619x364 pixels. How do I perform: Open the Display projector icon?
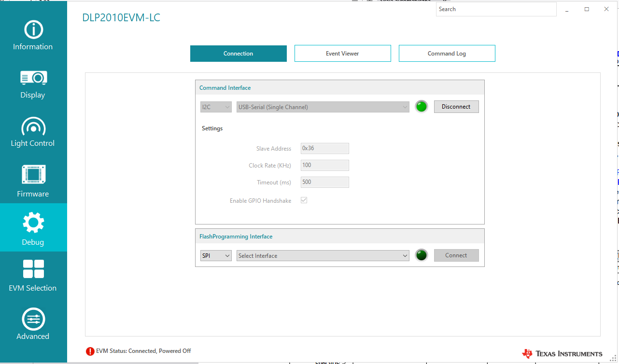33,78
